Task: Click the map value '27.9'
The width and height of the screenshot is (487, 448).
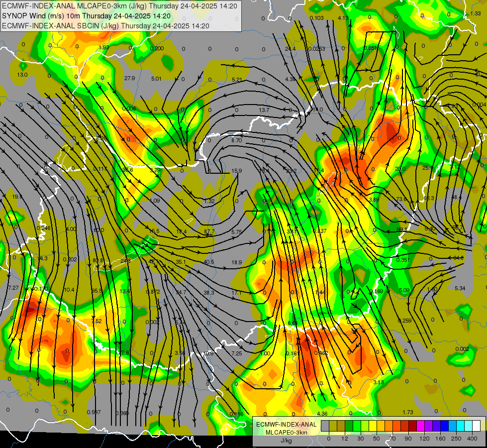Action: tap(129, 78)
